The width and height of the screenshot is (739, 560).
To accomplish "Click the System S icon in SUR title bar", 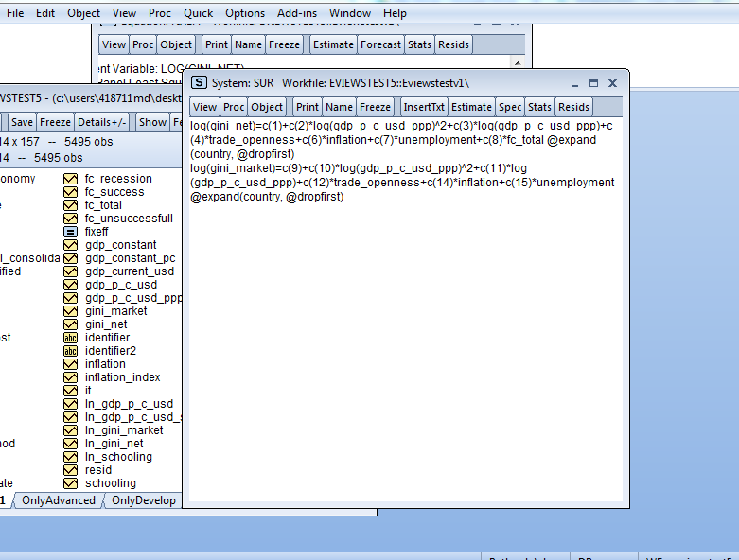I will tap(199, 83).
